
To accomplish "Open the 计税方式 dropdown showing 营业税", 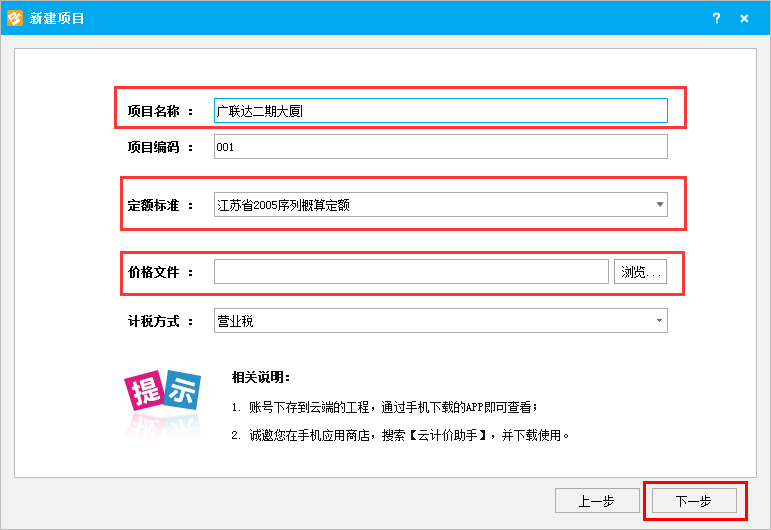I will tap(440, 321).
